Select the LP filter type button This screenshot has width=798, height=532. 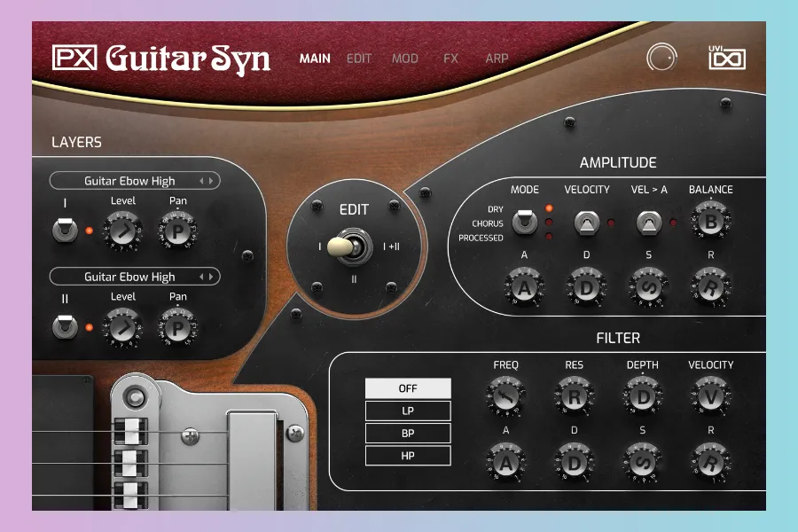(408, 411)
